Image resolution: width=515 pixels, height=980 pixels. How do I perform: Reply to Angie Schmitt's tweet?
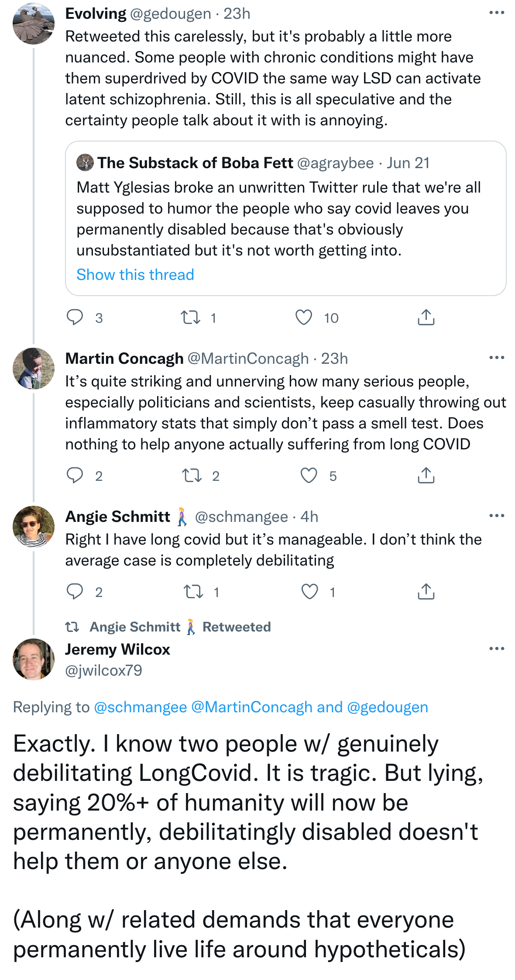pos(75,592)
